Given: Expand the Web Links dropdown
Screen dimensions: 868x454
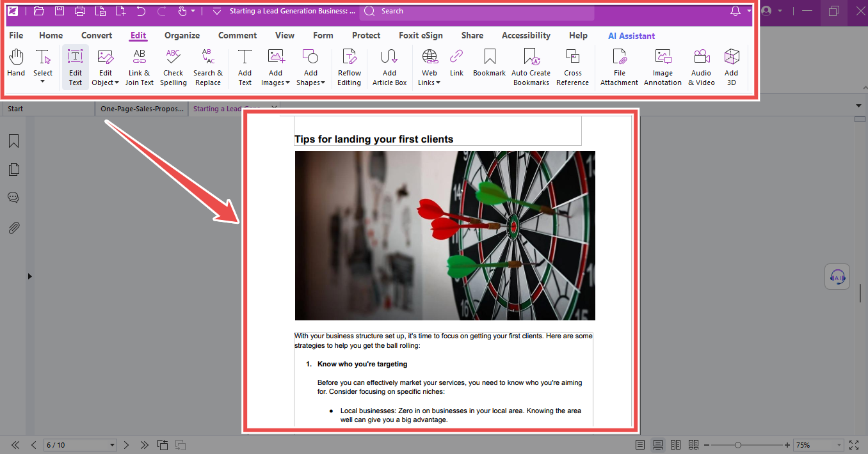Looking at the screenshot, I should tap(429, 67).
